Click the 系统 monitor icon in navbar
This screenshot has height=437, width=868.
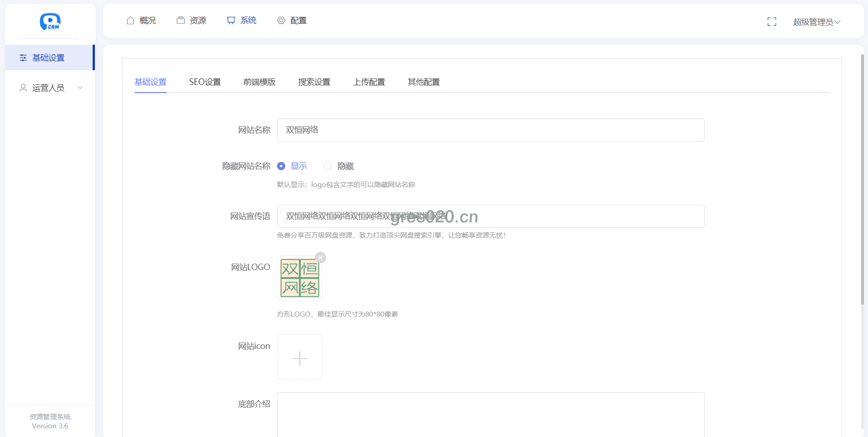tap(231, 21)
